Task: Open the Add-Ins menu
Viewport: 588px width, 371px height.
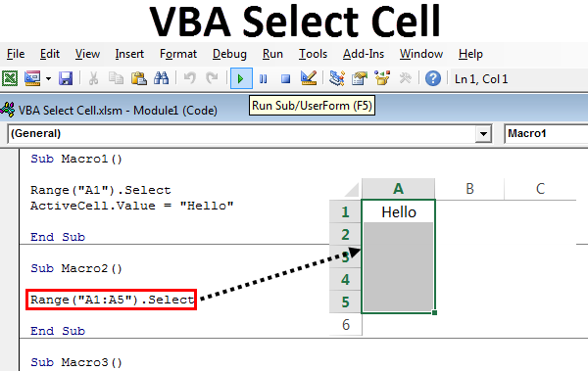Action: point(364,54)
